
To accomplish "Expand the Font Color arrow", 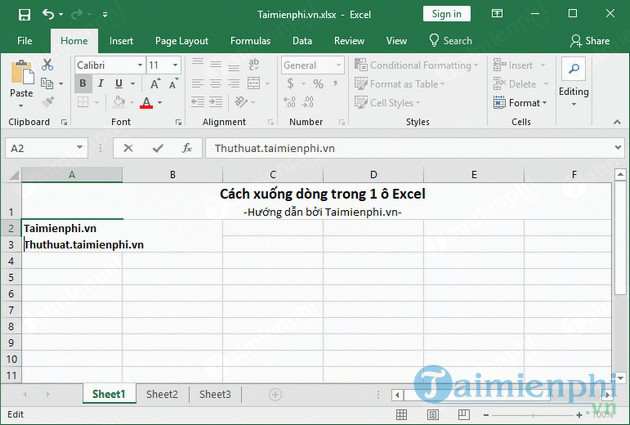I will point(160,103).
